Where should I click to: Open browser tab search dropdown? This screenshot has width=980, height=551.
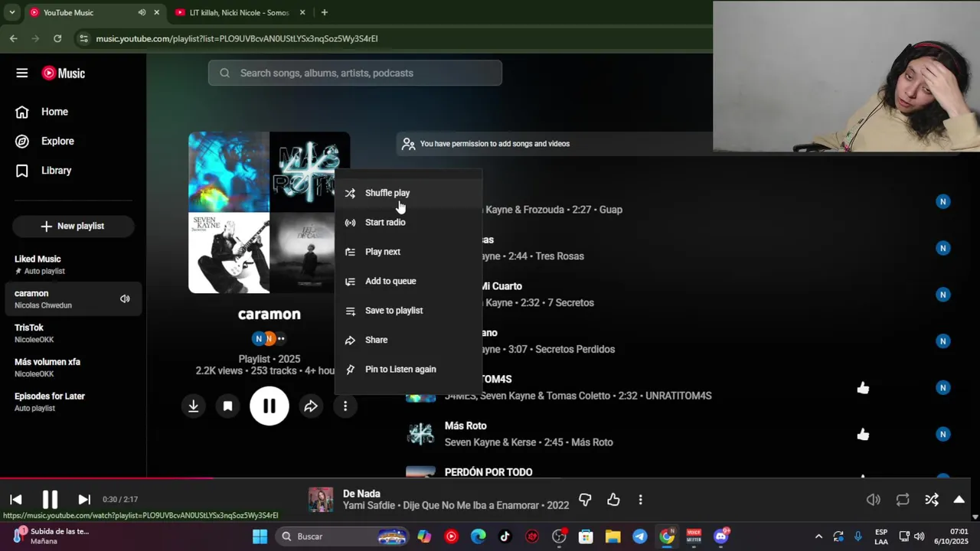(11, 12)
